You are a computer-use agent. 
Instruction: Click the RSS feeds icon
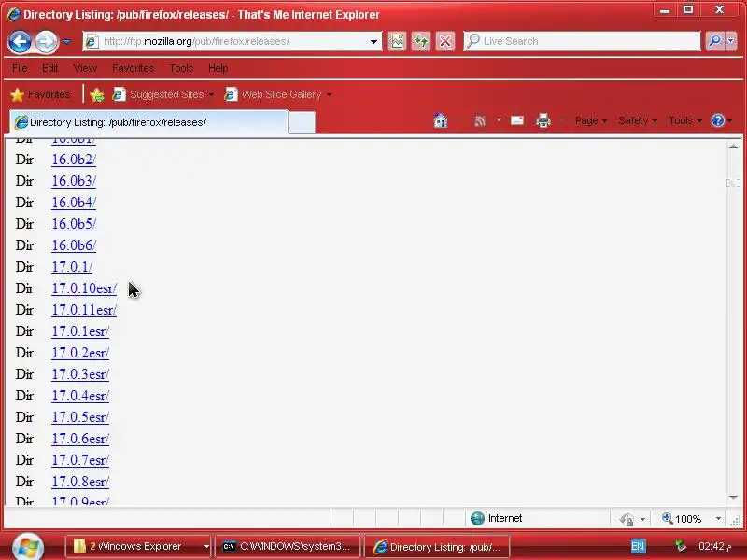tap(480, 121)
